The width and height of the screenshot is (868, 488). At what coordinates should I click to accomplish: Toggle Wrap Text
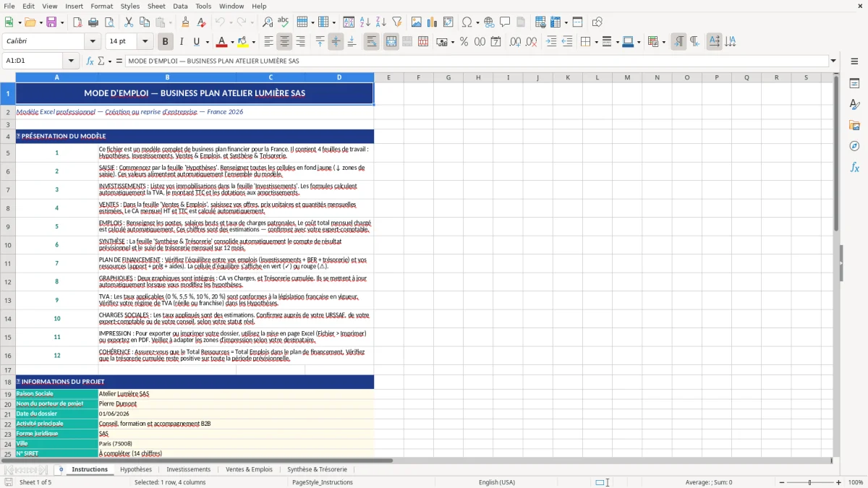click(x=372, y=42)
